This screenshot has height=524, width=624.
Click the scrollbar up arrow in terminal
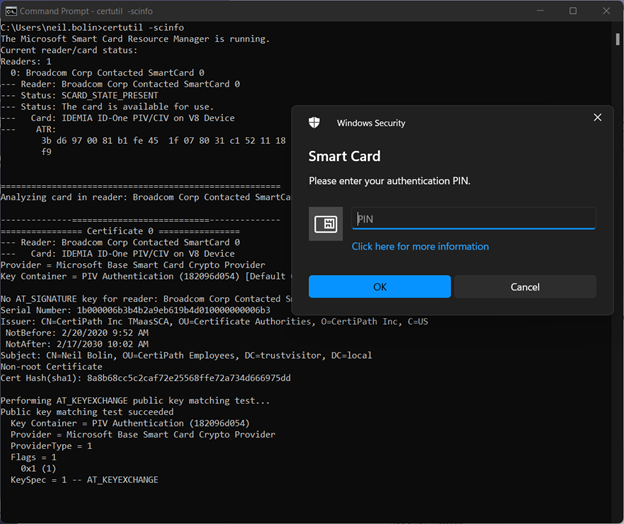coord(618,26)
